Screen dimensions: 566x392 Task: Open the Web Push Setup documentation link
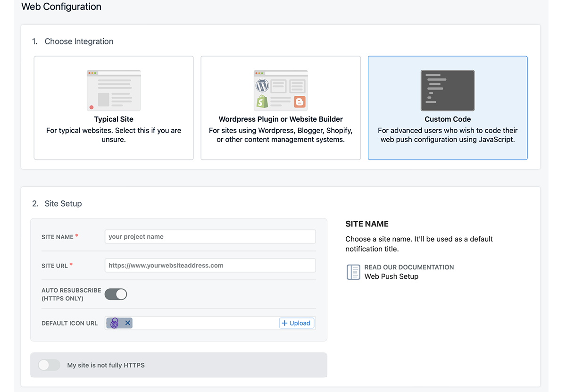point(391,277)
